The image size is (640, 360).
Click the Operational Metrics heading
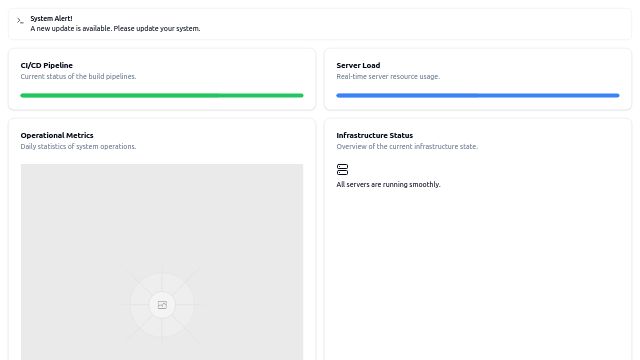pyautogui.click(x=57, y=135)
